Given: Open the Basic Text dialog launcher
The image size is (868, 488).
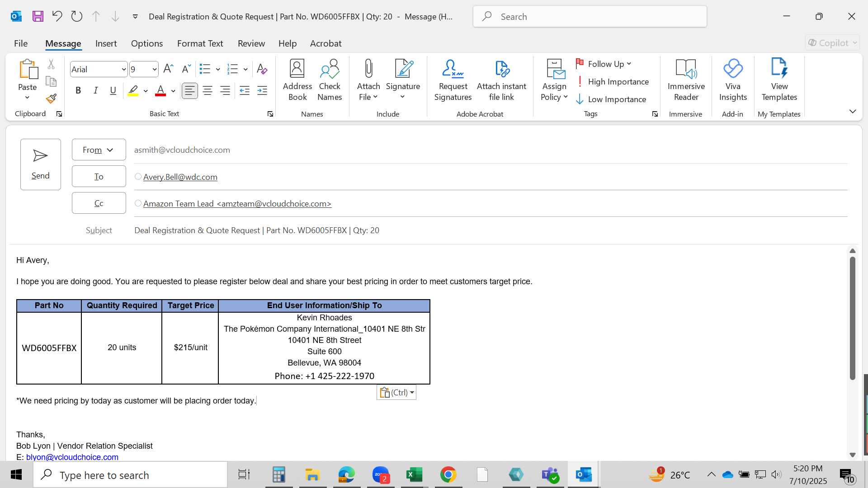Looking at the screenshot, I should point(270,114).
